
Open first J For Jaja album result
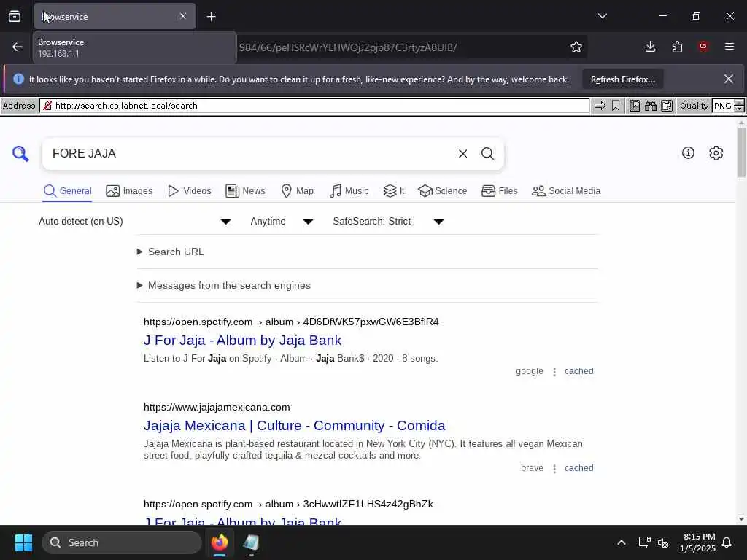242,340
